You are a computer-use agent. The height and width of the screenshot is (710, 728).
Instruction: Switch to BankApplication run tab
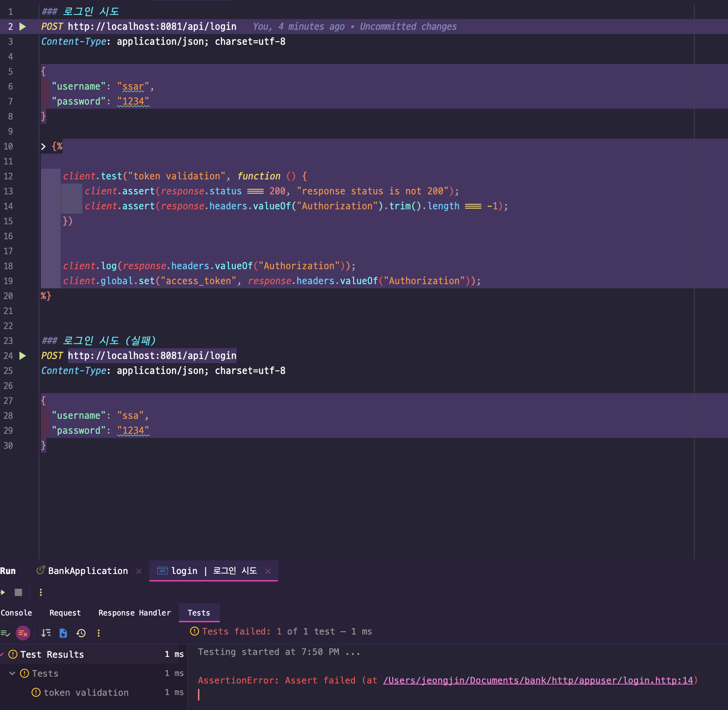88,571
